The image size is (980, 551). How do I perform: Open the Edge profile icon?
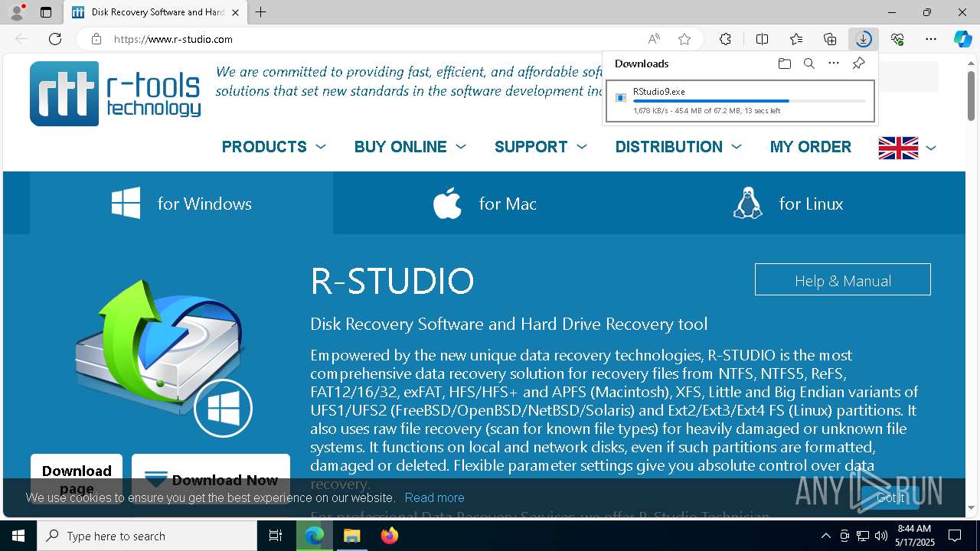[17, 11]
